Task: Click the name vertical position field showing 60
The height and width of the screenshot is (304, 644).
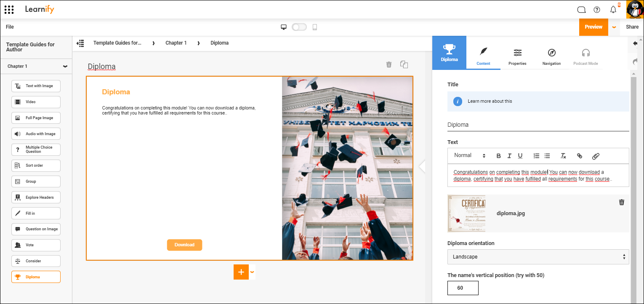Action: (x=463, y=288)
